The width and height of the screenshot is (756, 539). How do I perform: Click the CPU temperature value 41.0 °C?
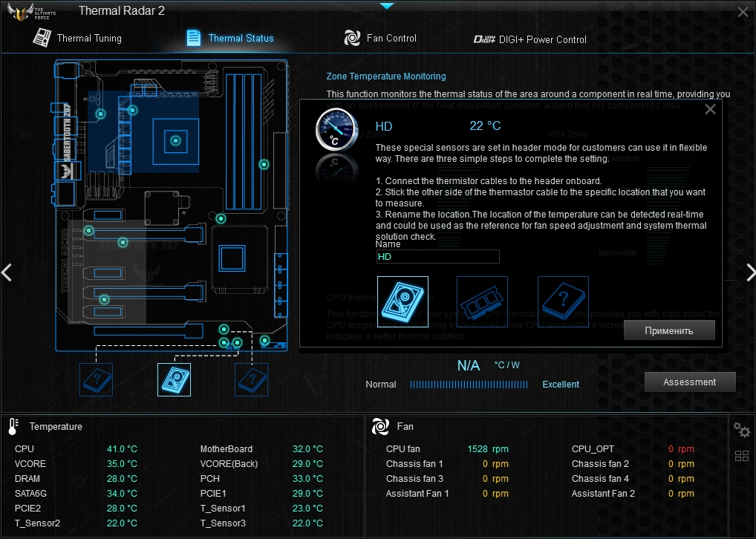pyautogui.click(x=122, y=449)
